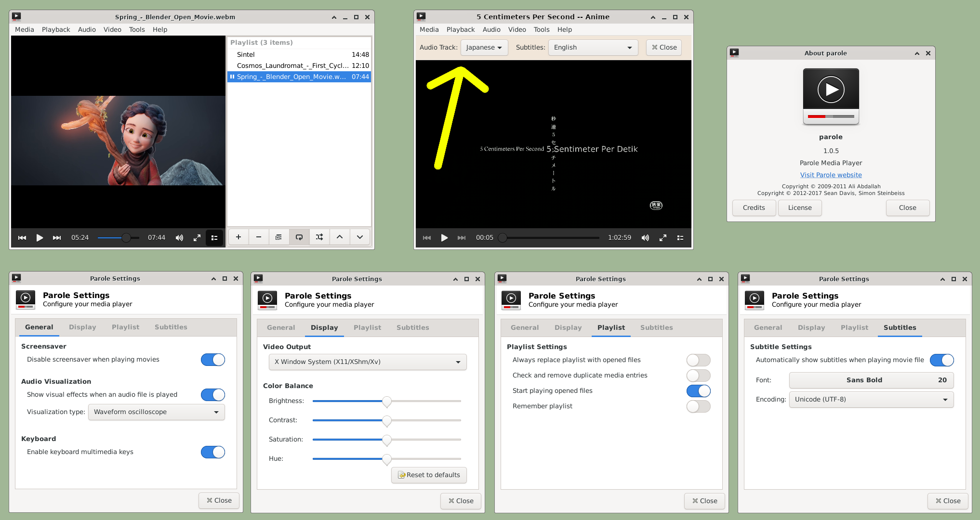
Task: Open the Unicode (UTF-8) encoding dropdown
Action: [x=871, y=400]
